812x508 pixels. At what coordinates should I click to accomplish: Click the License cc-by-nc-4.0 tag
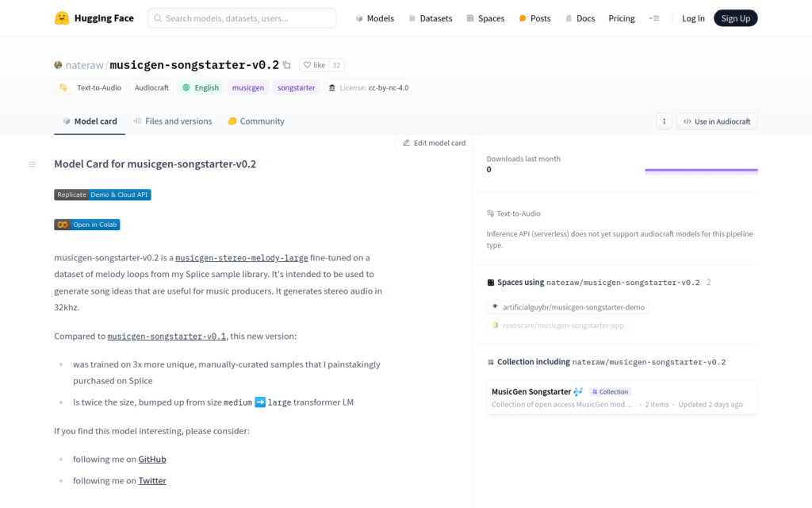368,87
